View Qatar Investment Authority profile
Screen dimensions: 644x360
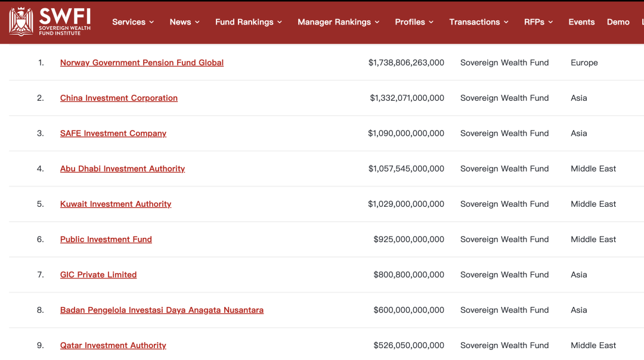coord(113,346)
